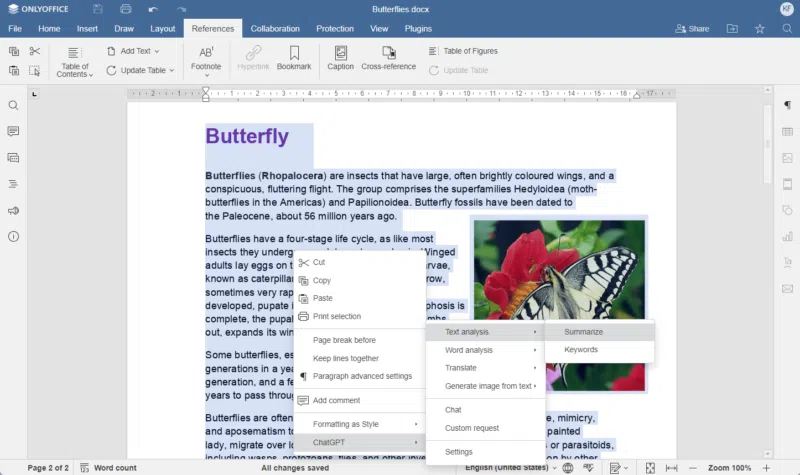The image size is (800, 475).
Task: Insert a Caption using ribbon icon
Action: tap(340, 53)
